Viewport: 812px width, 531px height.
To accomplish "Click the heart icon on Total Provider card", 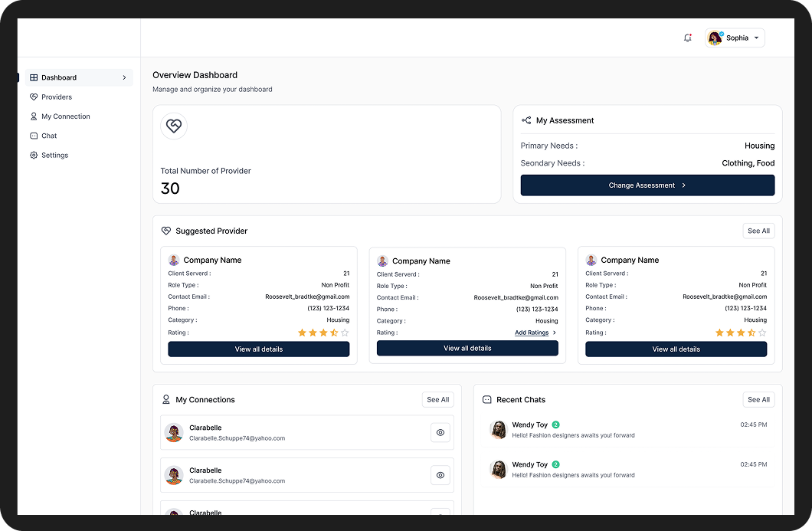I will (x=174, y=126).
